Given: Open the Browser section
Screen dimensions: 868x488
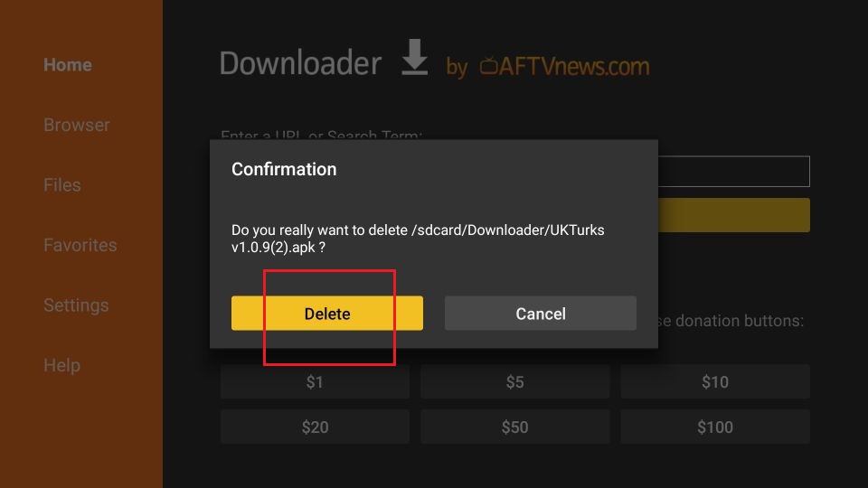Looking at the screenshot, I should point(76,125).
